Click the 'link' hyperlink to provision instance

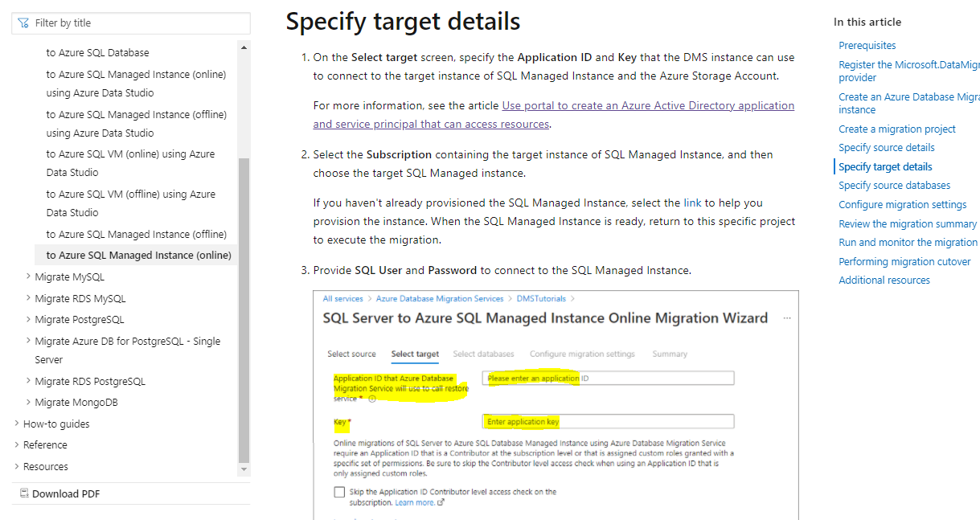[692, 203]
